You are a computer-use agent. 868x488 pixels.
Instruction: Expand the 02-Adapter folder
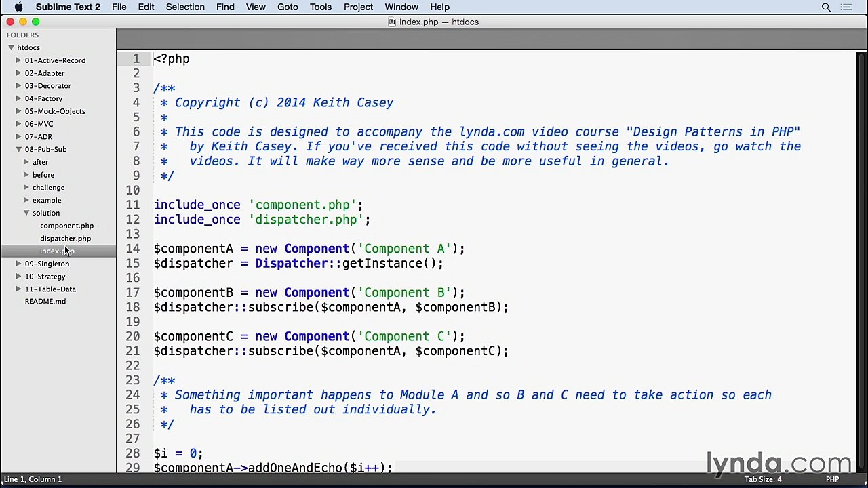tap(19, 73)
